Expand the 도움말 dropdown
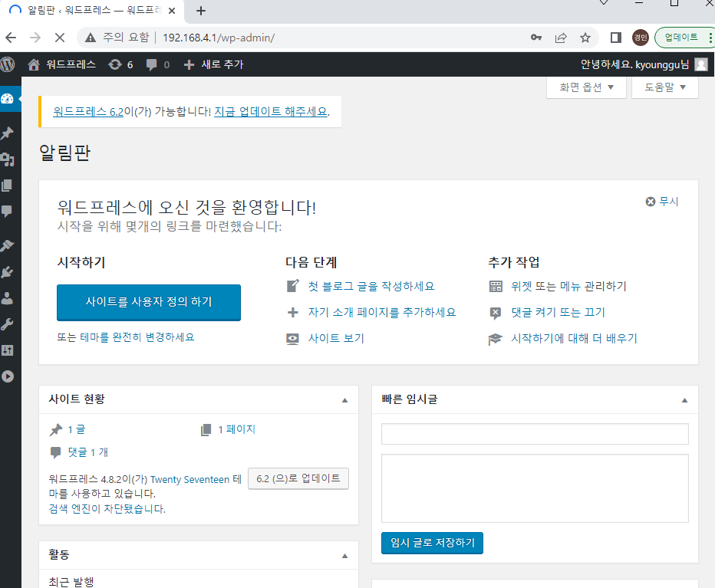 [665, 87]
